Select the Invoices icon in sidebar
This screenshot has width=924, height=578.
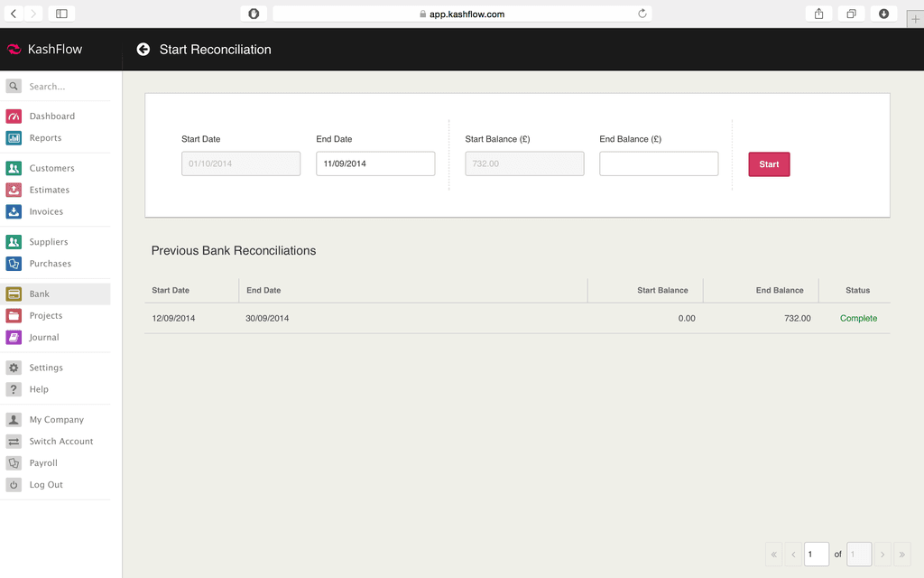click(x=14, y=211)
